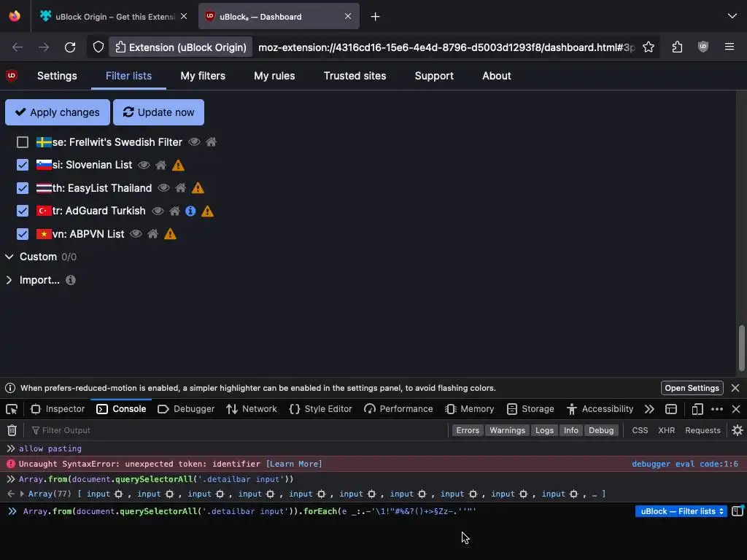Click the warning triangle for ABPVN List
This screenshot has height=560, width=747.
170,234
